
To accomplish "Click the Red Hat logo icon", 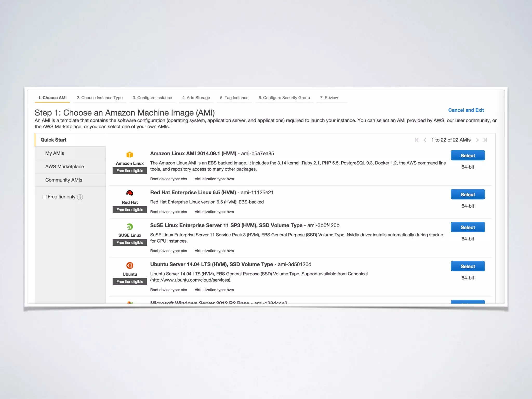I will click(x=130, y=193).
